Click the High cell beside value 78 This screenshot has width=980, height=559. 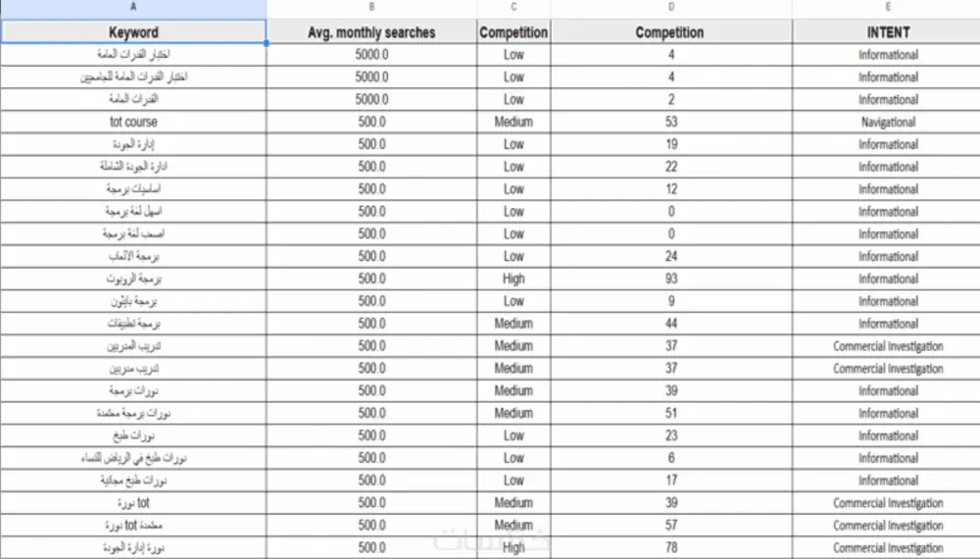coord(514,548)
